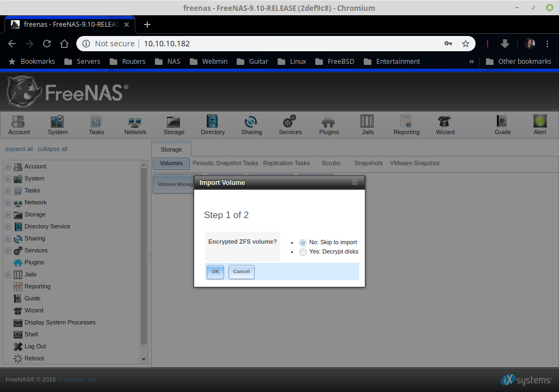Click collapse all link
The width and height of the screenshot is (559, 392).
pyautogui.click(x=52, y=149)
